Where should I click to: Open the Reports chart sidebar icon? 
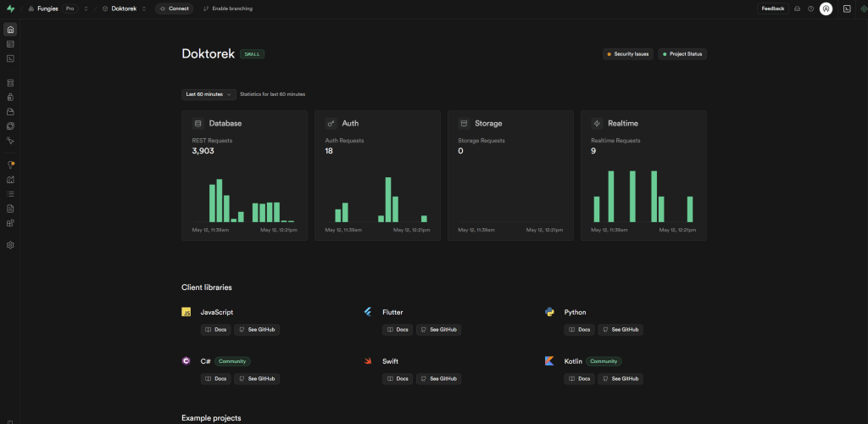(10, 179)
